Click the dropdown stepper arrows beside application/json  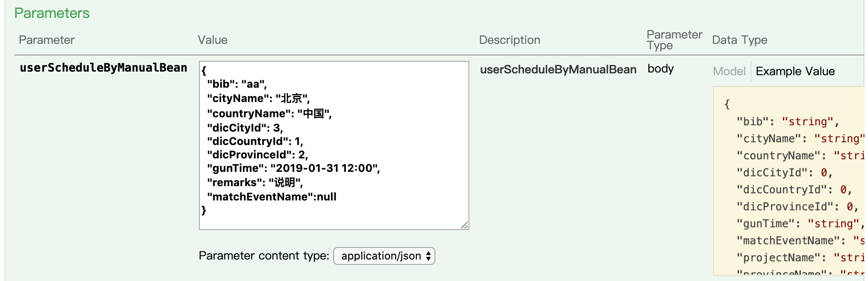(x=429, y=255)
